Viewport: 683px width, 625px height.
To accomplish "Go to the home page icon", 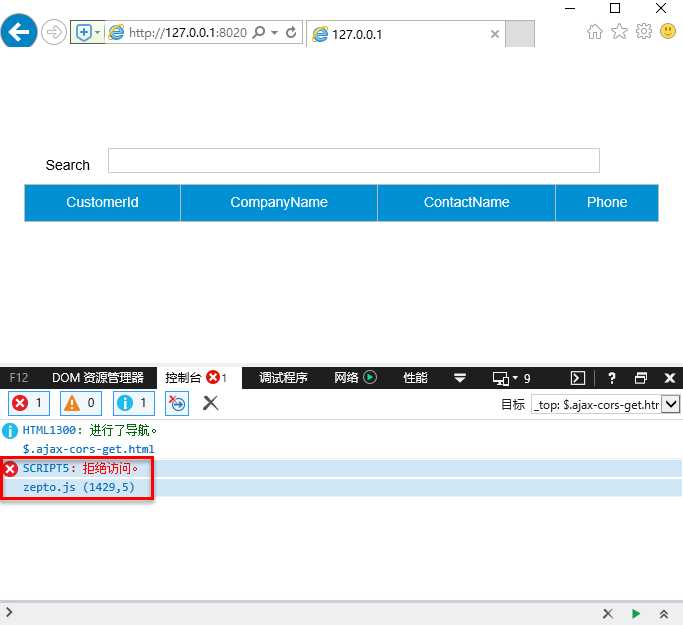I will point(595,31).
